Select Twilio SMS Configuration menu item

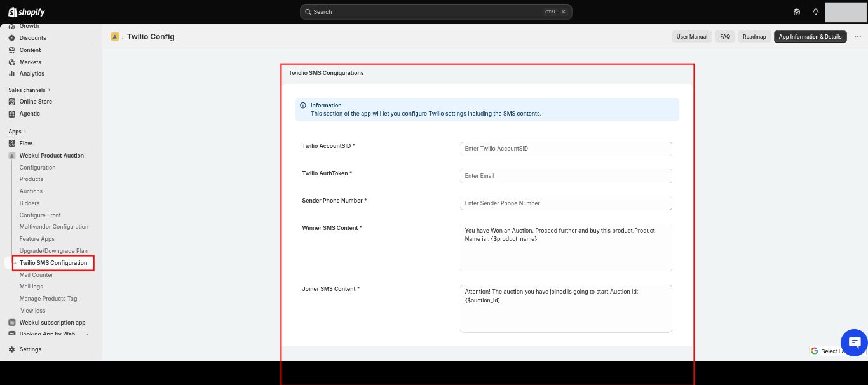tap(53, 263)
